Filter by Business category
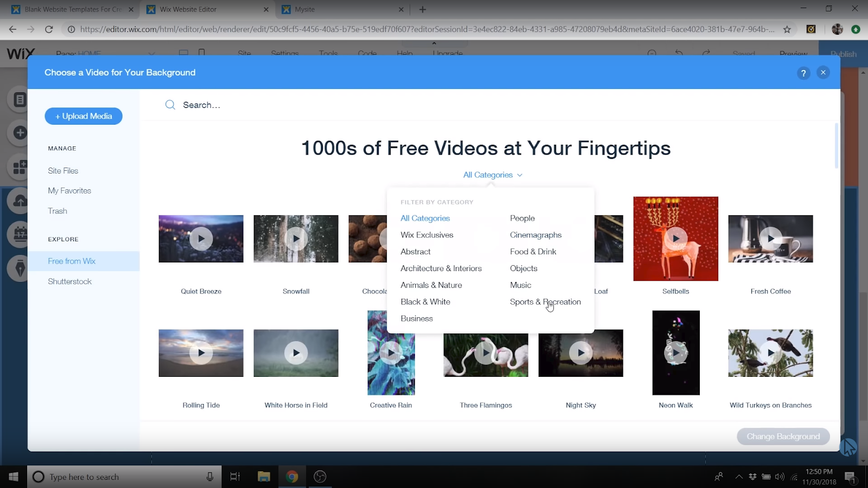 point(417,319)
